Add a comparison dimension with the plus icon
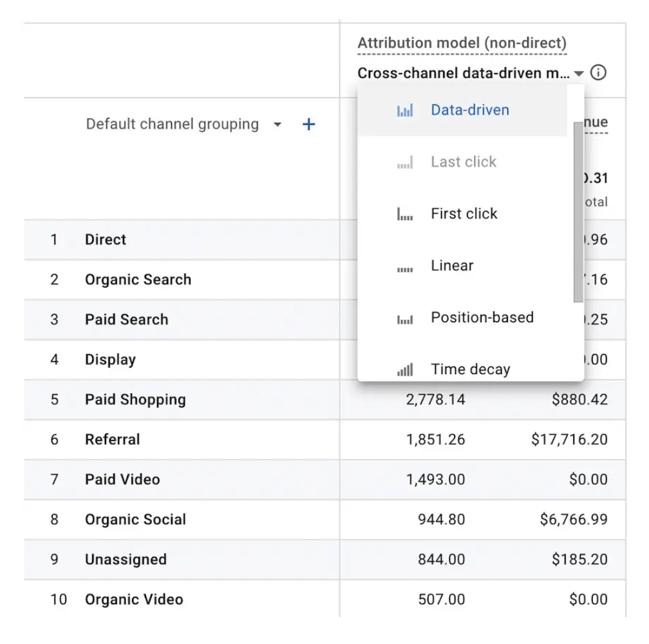This screenshot has width=649, height=644. (308, 124)
